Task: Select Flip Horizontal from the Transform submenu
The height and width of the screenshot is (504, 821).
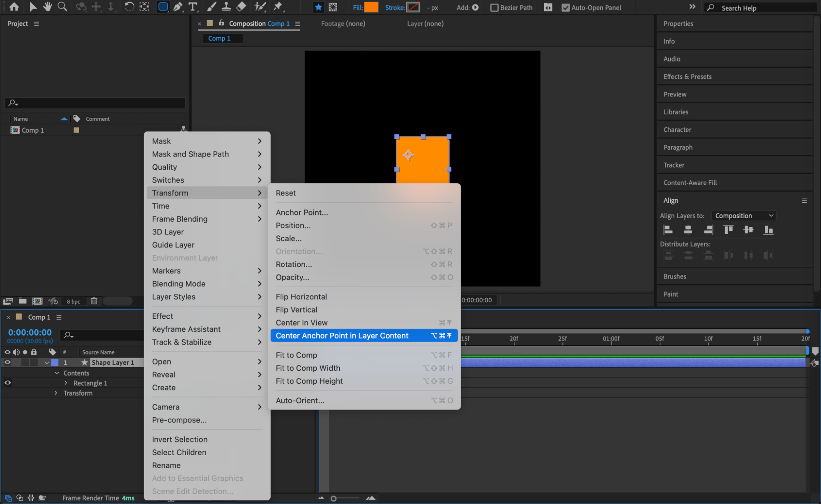Action: click(301, 297)
